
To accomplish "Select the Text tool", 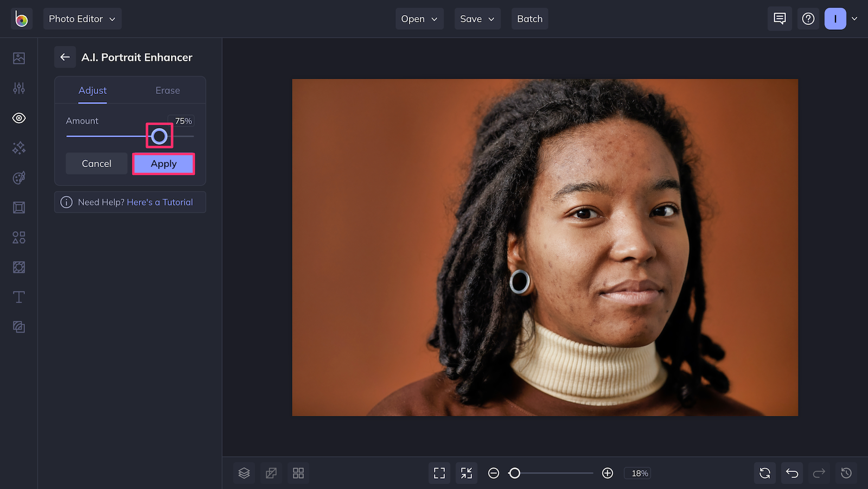I will (18, 297).
